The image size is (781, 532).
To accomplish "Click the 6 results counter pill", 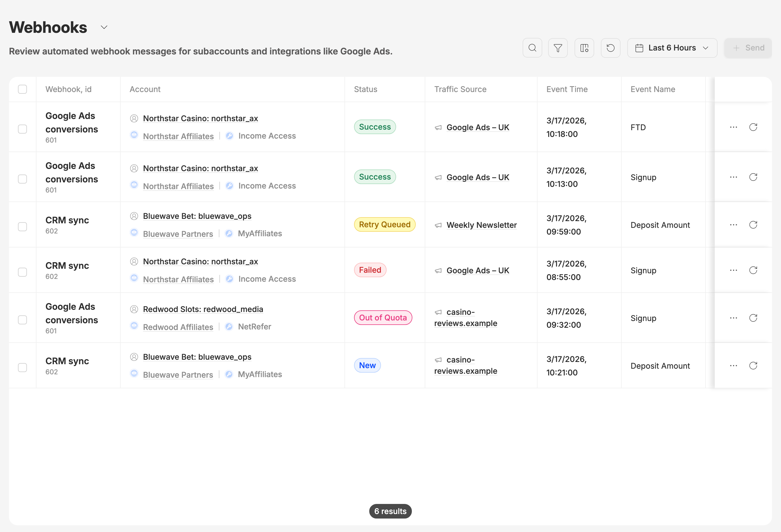I will tap(391, 511).
